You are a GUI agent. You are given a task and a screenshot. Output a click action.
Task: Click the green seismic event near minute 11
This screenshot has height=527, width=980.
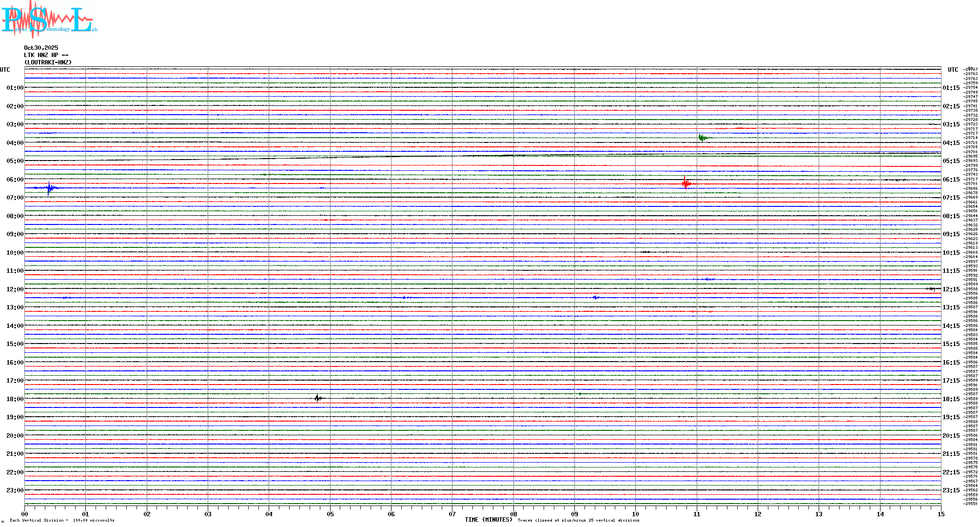click(x=702, y=138)
